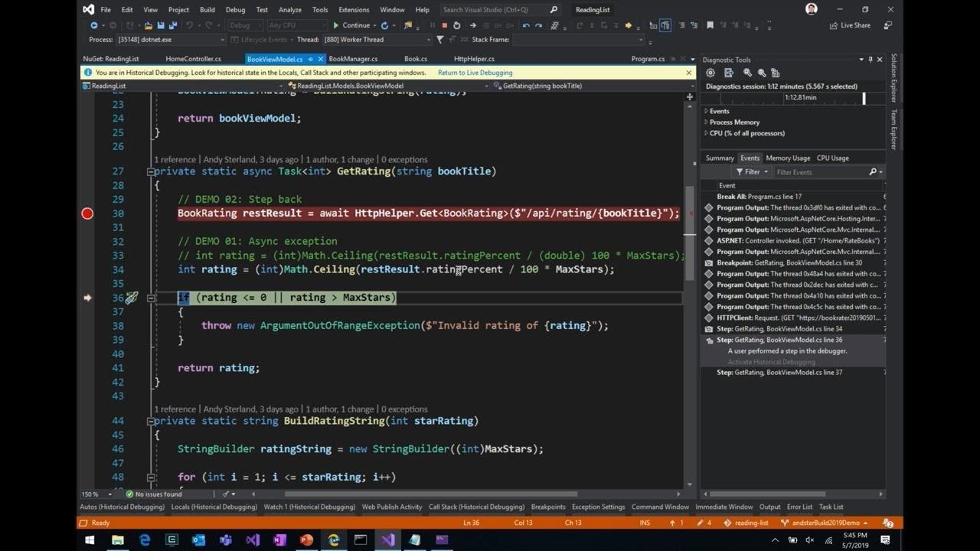Expand the CPU percent graph
980x551 pixels.
click(706, 133)
